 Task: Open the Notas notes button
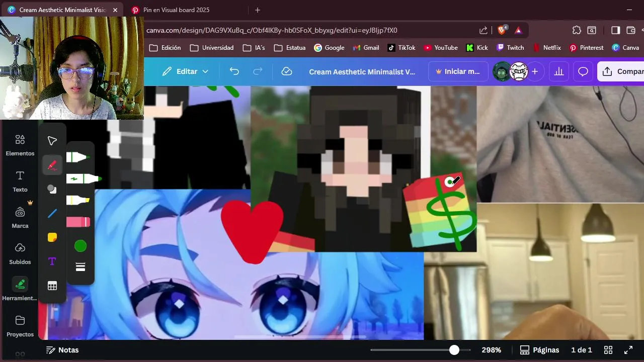62,350
